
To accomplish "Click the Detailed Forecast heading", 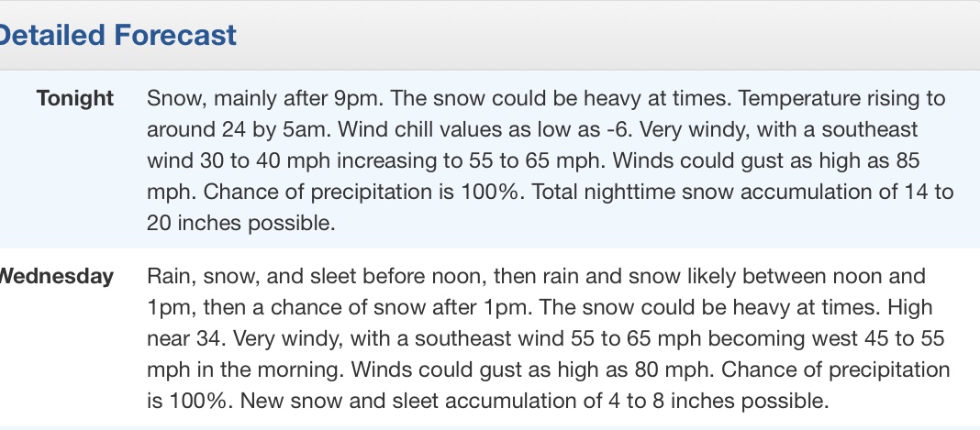I will click(117, 35).
